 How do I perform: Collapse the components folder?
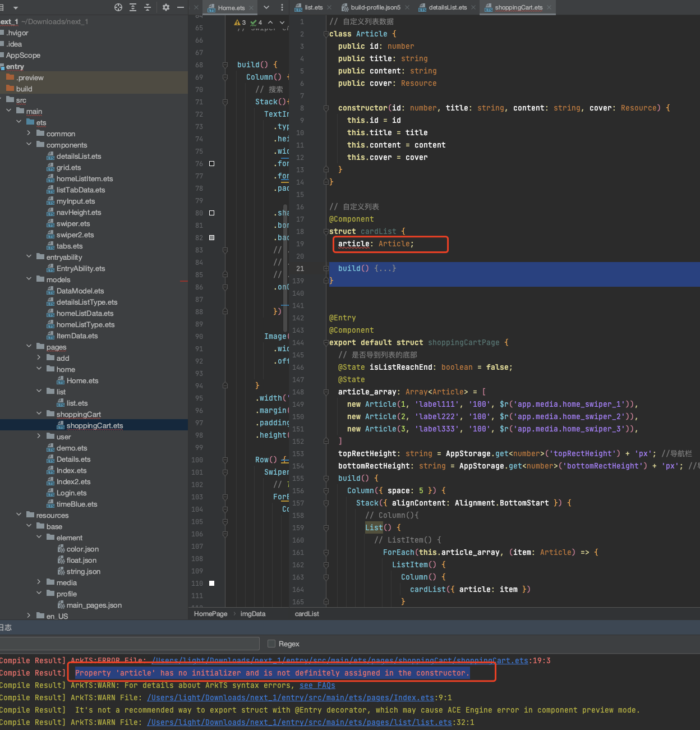(29, 145)
